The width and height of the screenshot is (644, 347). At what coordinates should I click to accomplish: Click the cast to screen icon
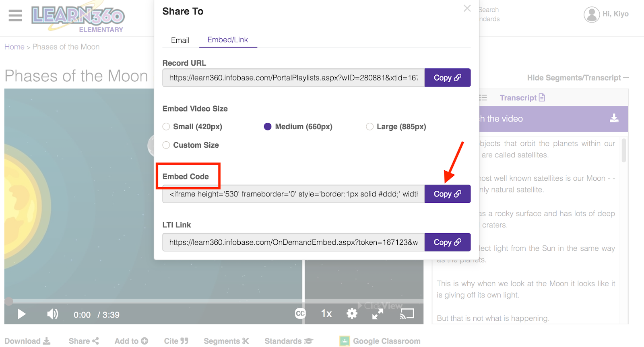407,314
